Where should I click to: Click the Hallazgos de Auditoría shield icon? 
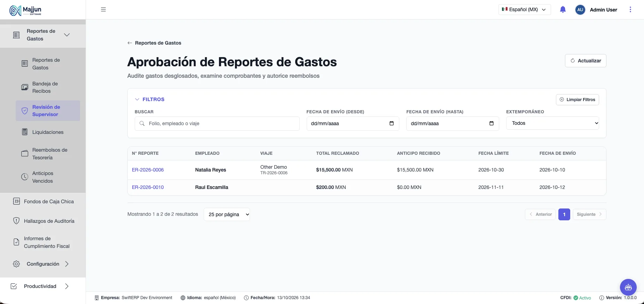pyautogui.click(x=16, y=221)
